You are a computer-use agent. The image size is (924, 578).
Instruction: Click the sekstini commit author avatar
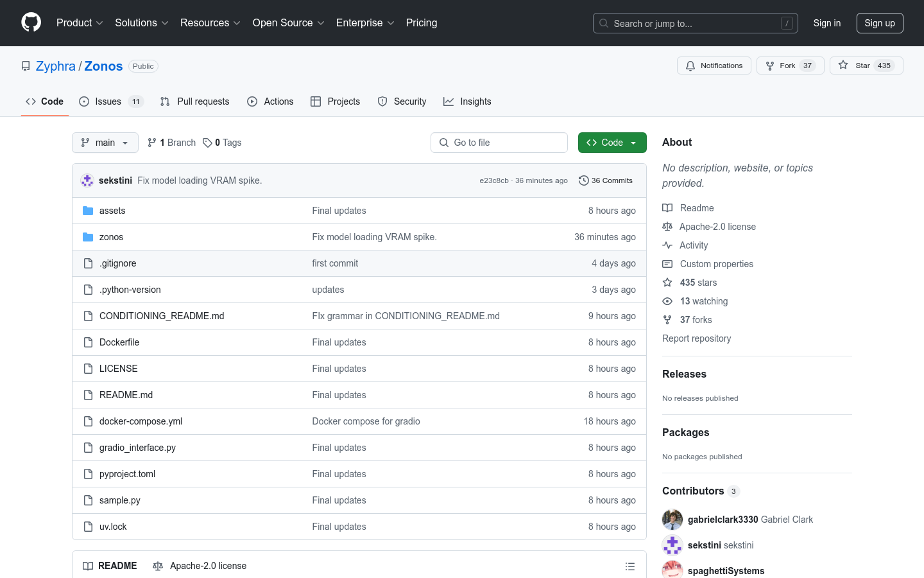pos(87,180)
